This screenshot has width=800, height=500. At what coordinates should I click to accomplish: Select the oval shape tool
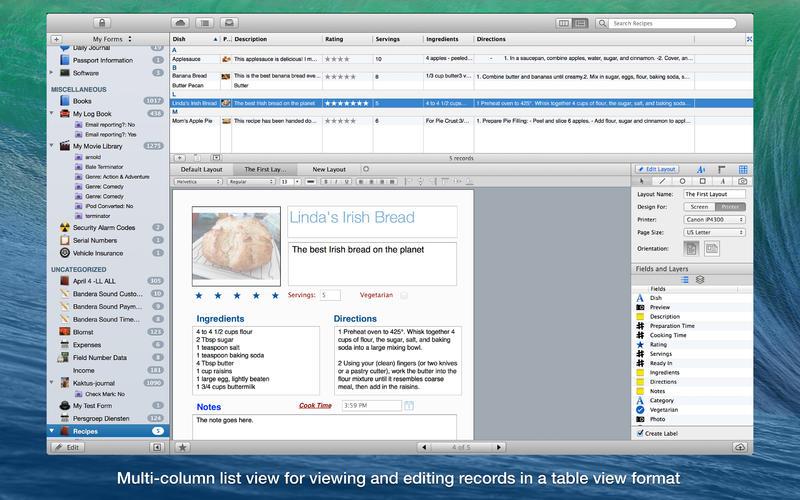point(683,181)
